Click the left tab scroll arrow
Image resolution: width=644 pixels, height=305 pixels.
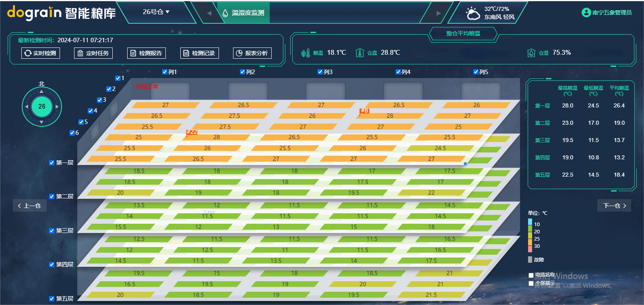coord(209,13)
